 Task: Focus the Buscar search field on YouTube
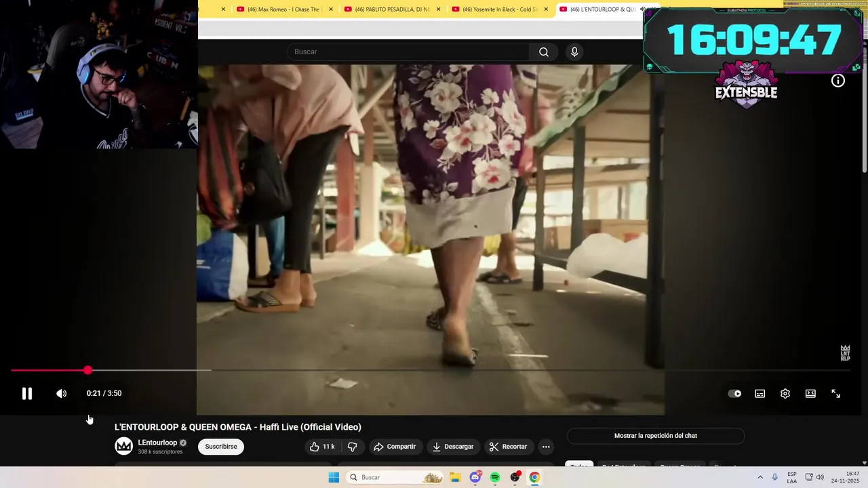[x=408, y=52]
